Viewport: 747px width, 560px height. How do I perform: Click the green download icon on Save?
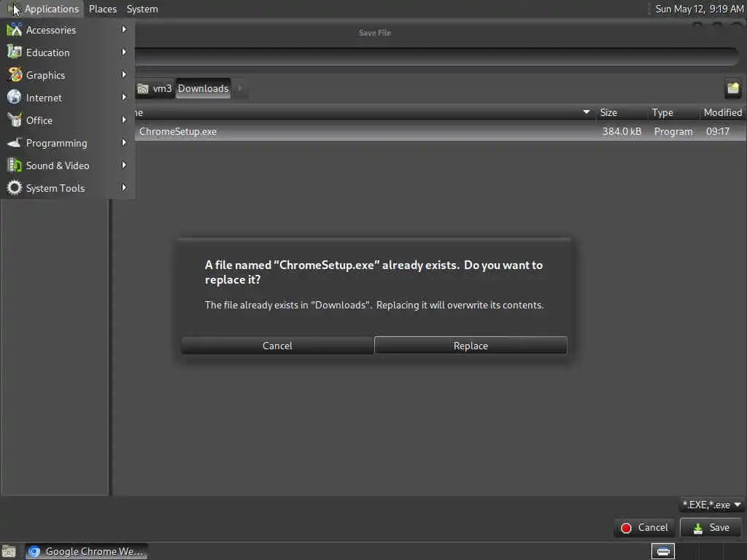(698, 528)
